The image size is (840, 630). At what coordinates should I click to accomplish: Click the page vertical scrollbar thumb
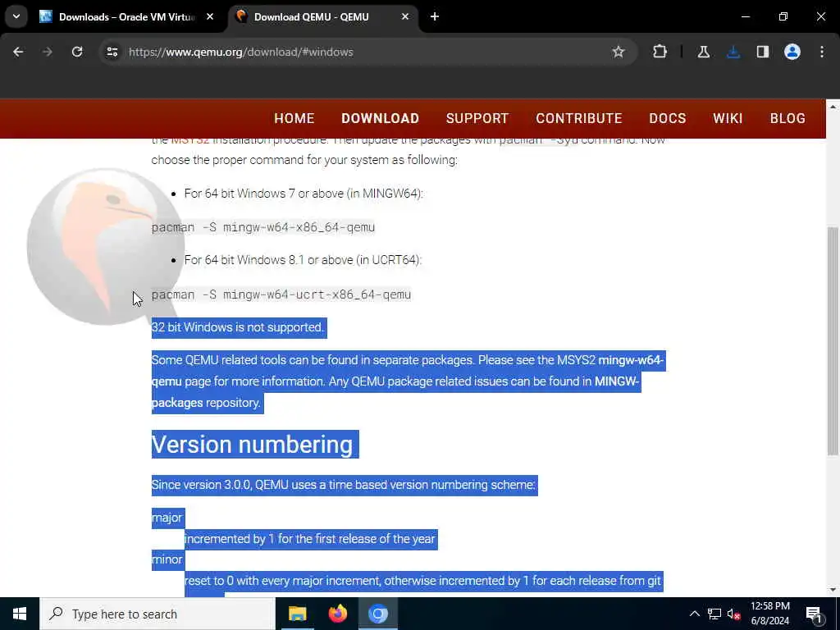click(833, 341)
